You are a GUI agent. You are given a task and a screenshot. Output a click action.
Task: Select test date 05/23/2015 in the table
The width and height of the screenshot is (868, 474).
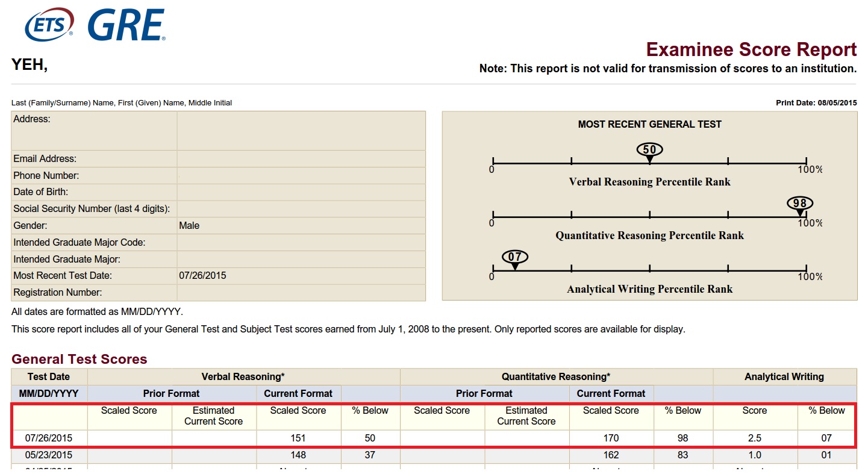click(x=49, y=455)
